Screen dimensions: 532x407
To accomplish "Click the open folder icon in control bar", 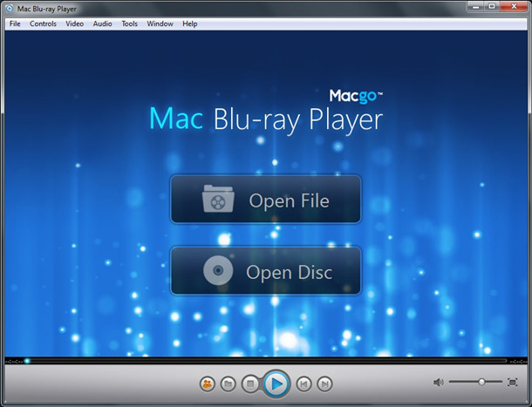I will (x=228, y=383).
